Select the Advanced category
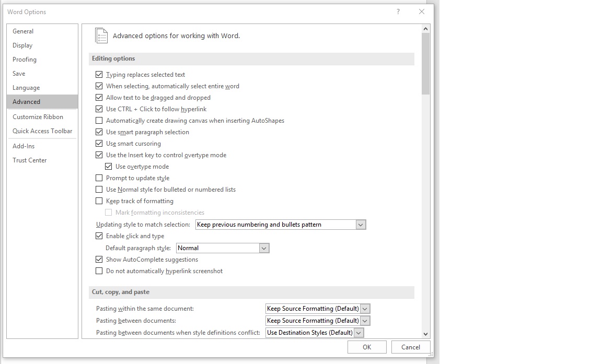 pyautogui.click(x=42, y=102)
